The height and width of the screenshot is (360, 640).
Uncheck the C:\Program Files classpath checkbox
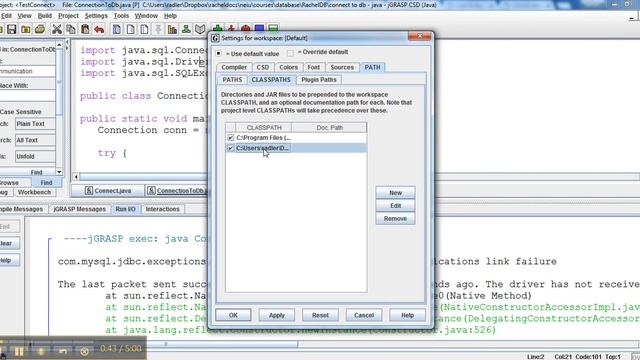[231, 138]
